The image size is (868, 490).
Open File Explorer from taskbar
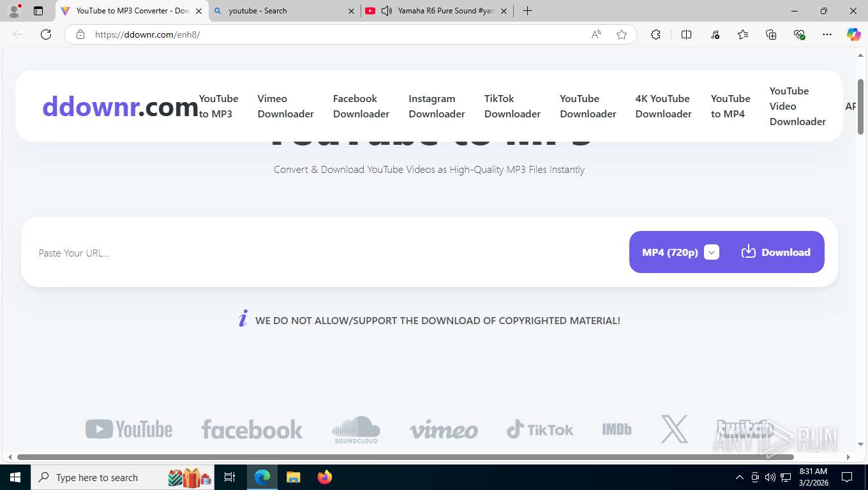click(x=293, y=477)
